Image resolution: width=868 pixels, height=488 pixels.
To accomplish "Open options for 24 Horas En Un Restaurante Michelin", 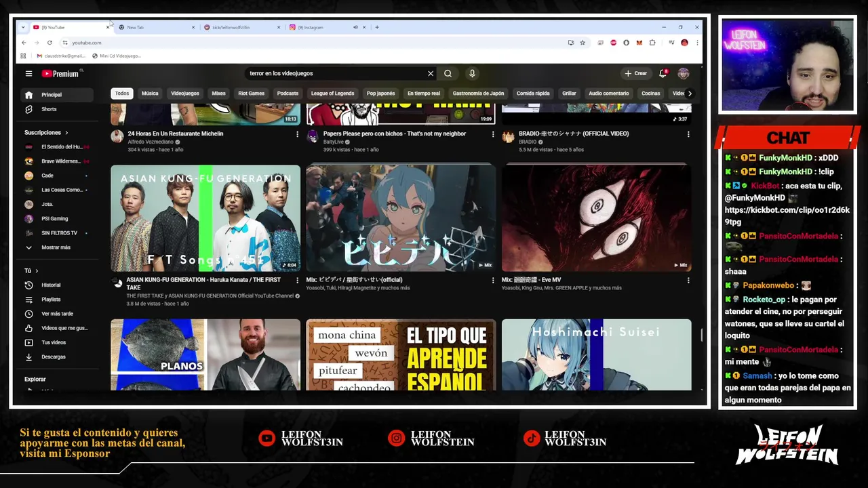I will click(297, 134).
